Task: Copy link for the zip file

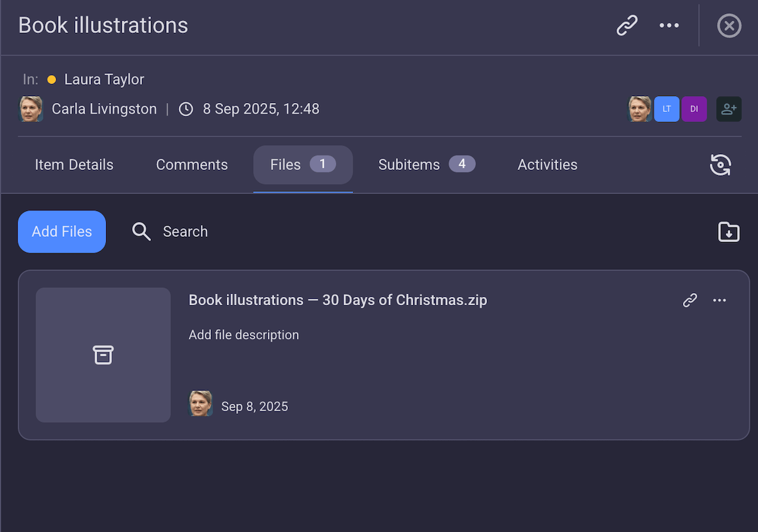Action: 690,300
